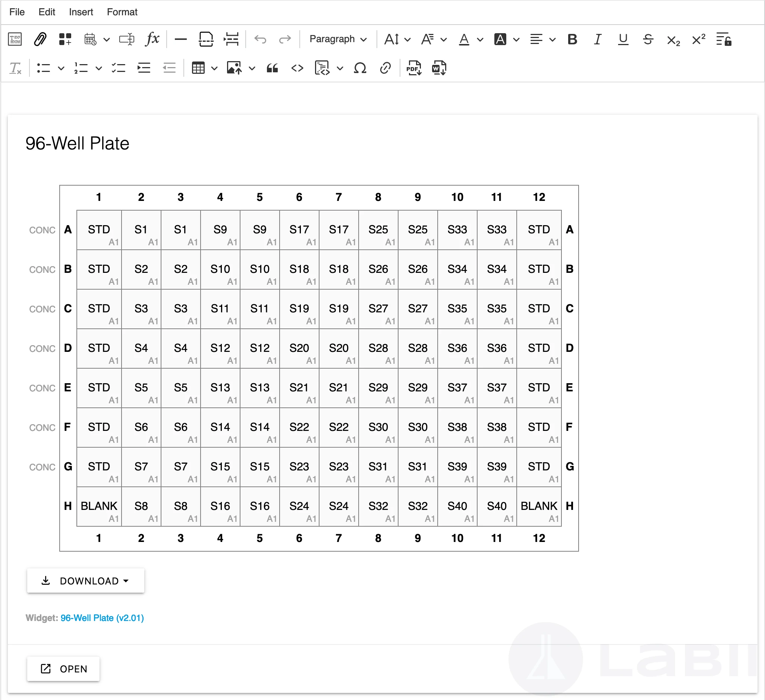The width and height of the screenshot is (765, 700).
Task: Click the attachment paperclip icon
Action: 40,39
